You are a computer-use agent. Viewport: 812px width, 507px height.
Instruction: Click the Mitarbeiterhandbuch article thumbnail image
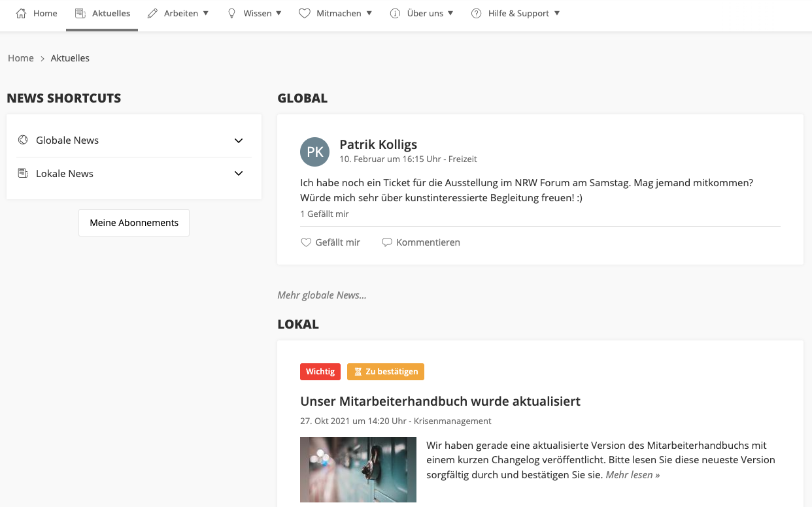(358, 469)
